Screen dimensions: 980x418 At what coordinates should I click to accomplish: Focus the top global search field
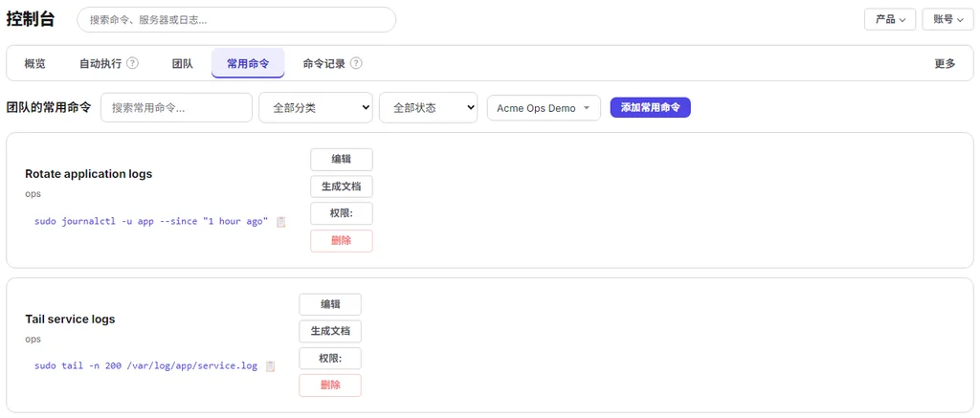[x=236, y=19]
